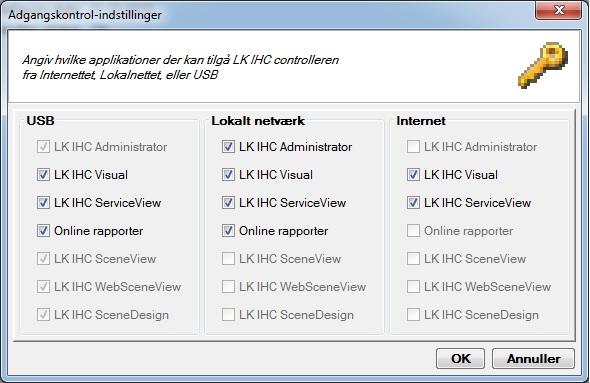The width and height of the screenshot is (590, 383).
Task: Click disabled LK IHC Administrator checkbox under Internet
Action: (413, 146)
